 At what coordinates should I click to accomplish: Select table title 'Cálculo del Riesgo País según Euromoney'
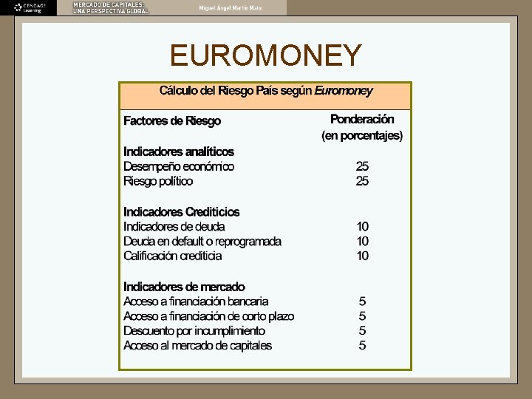[266, 91]
